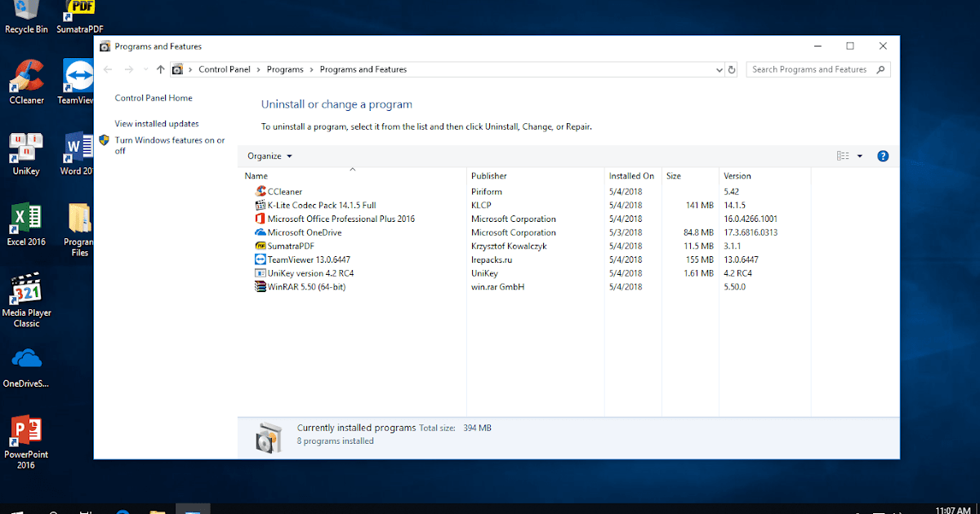Image resolution: width=980 pixels, height=514 pixels.
Task: Select the SumatraPDF icon in program list
Action: [261, 246]
